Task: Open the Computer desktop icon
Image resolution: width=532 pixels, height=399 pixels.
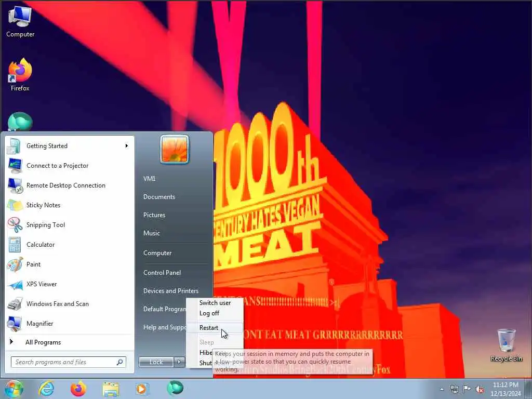Action: [x=20, y=22]
